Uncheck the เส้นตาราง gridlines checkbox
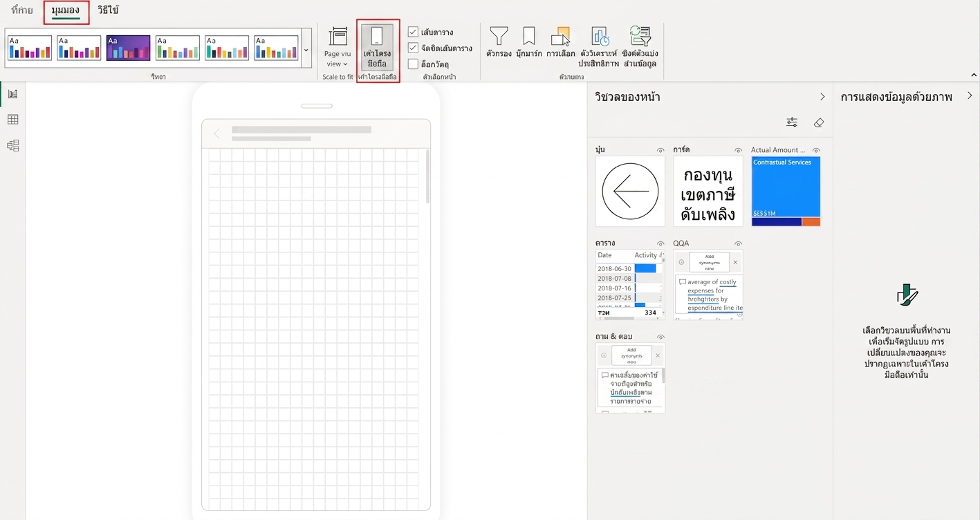The height and width of the screenshot is (520, 980). tap(413, 32)
